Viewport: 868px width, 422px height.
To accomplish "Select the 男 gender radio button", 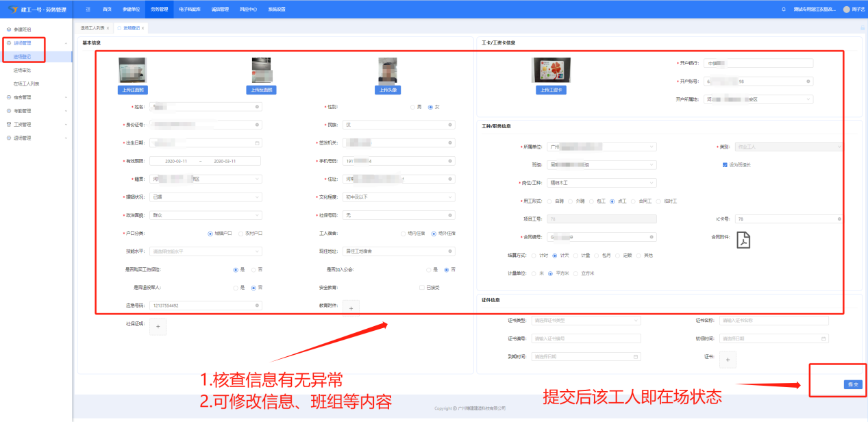I will 412,107.
